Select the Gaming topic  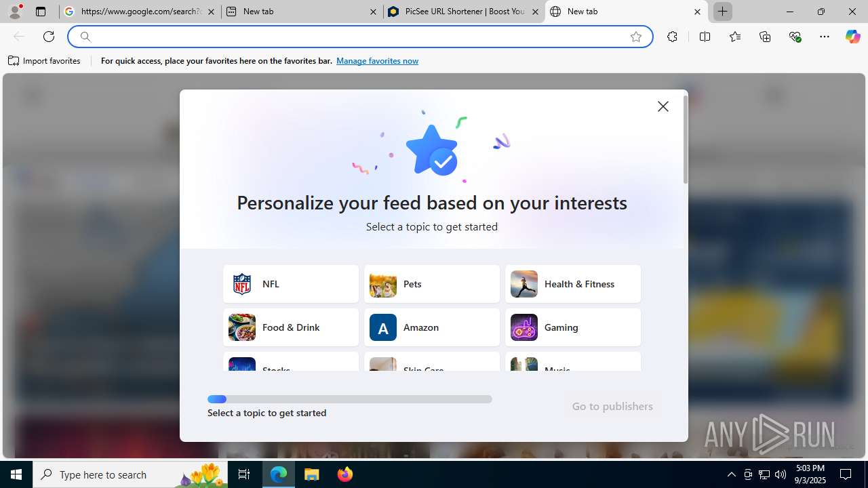click(573, 327)
